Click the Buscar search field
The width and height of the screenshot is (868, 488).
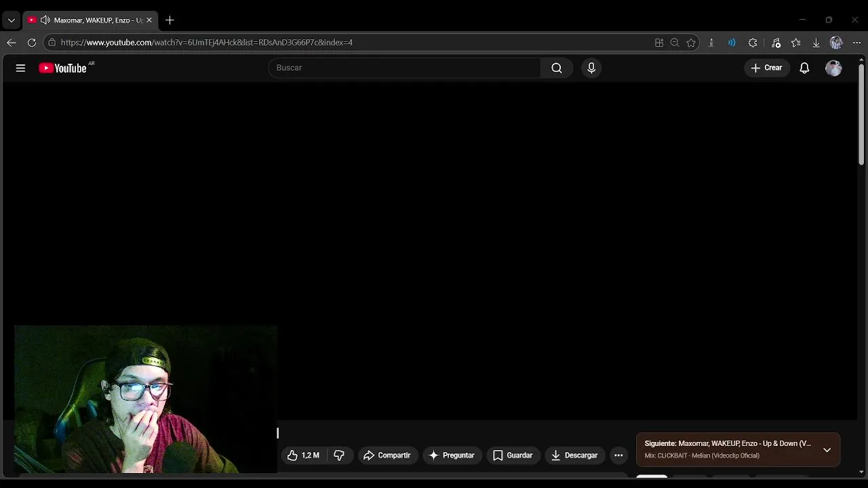pyautogui.click(x=404, y=68)
